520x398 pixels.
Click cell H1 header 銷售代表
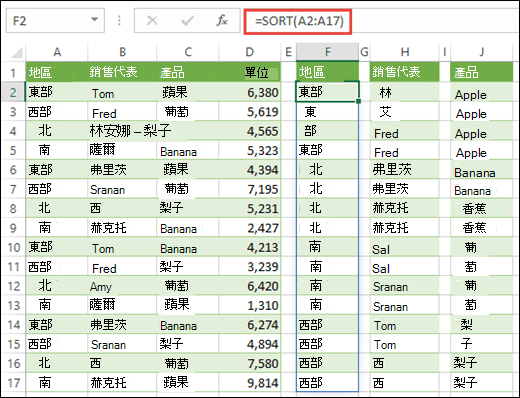pyautogui.click(x=405, y=72)
